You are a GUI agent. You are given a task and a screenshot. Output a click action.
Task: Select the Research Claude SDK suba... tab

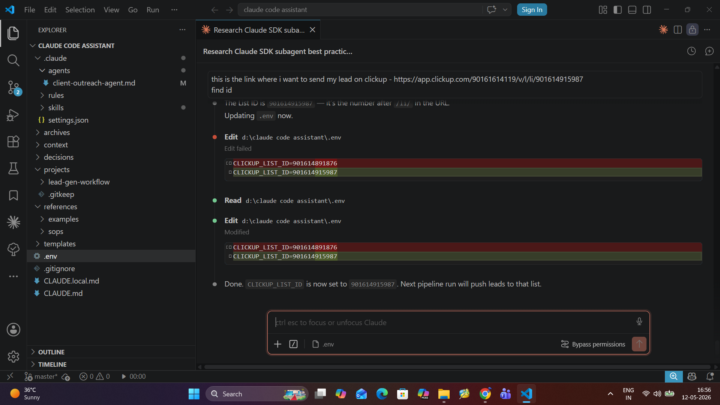pyautogui.click(x=259, y=30)
